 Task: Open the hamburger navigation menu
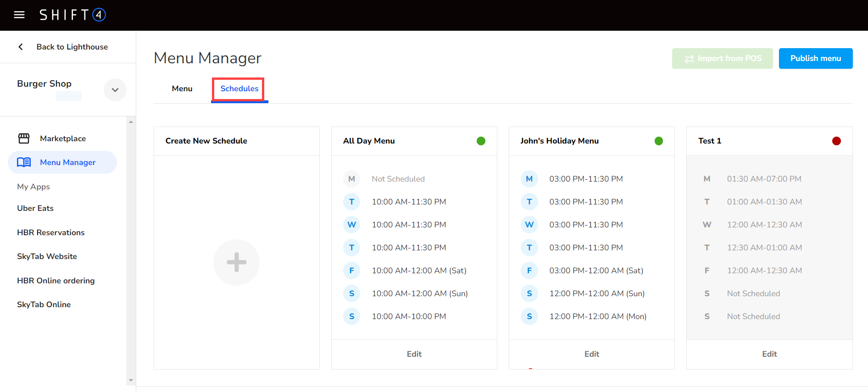(x=19, y=15)
